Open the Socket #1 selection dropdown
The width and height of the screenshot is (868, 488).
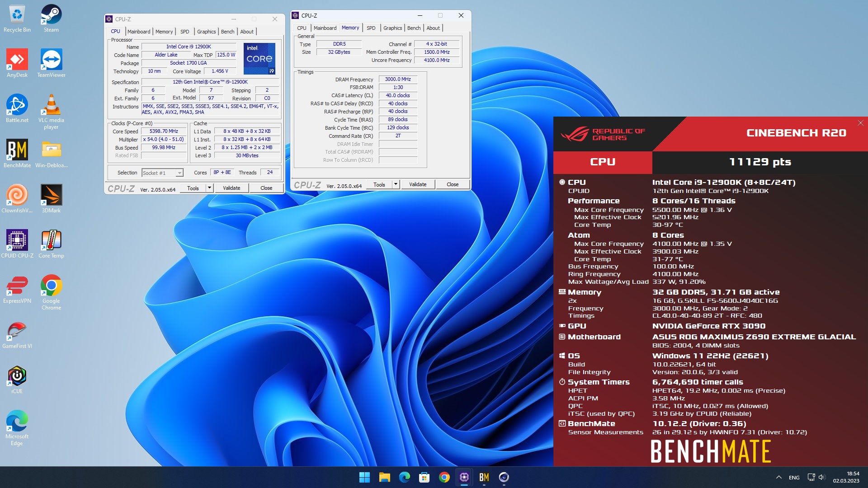coord(162,173)
